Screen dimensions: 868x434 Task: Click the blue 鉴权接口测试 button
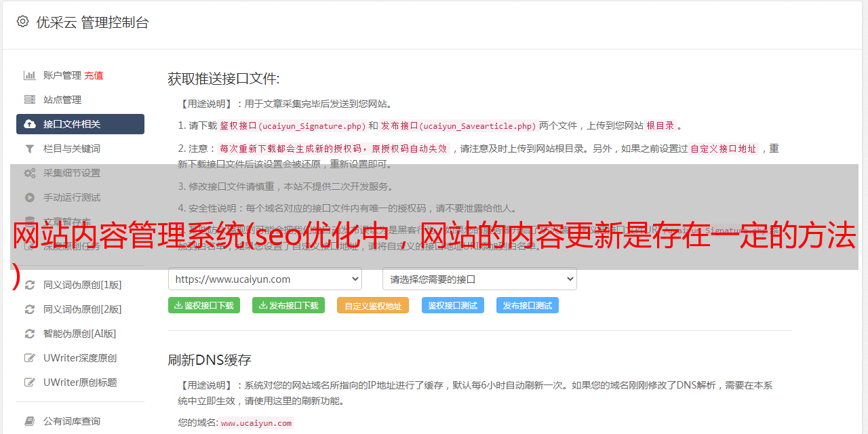453,305
